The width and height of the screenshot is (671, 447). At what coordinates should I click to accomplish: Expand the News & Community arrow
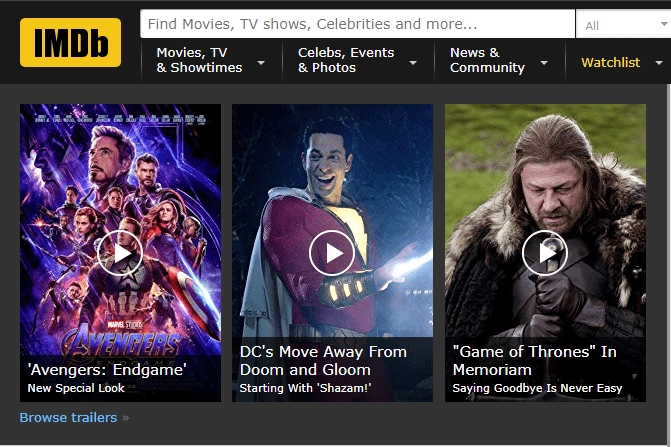pyautogui.click(x=544, y=63)
